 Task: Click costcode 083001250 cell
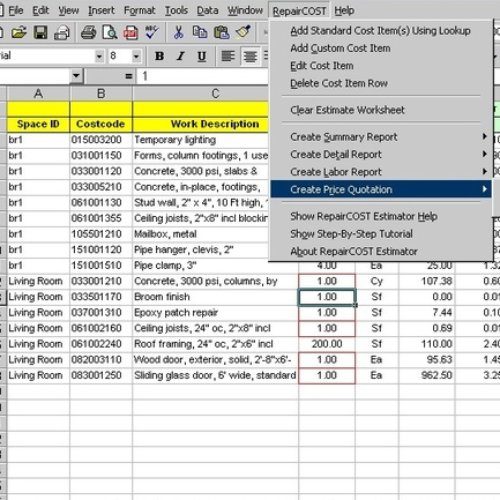[x=101, y=375]
